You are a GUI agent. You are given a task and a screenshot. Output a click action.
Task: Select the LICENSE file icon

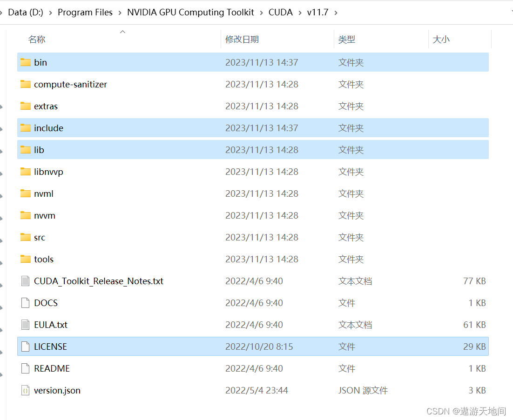click(26, 347)
